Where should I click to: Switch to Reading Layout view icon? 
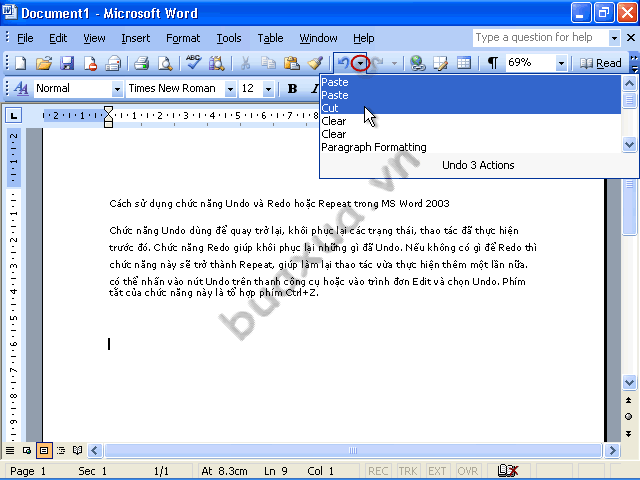(x=77, y=451)
